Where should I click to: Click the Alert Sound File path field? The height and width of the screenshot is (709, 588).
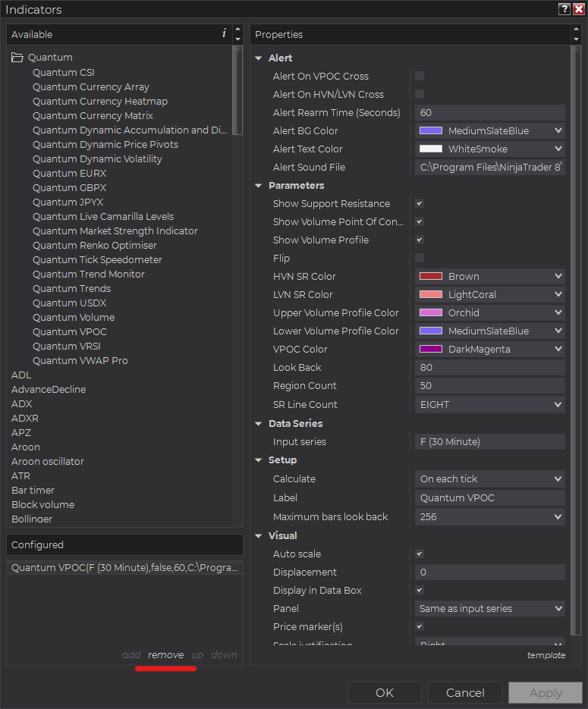pos(490,168)
